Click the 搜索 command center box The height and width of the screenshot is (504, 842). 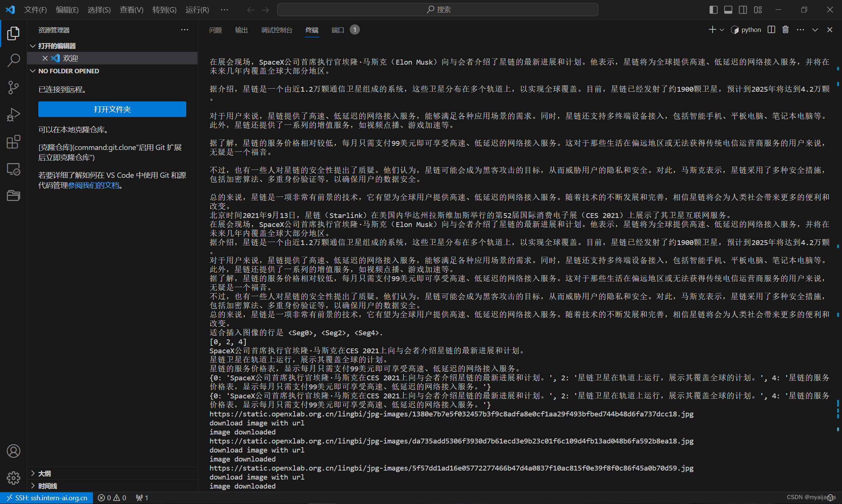point(437,10)
